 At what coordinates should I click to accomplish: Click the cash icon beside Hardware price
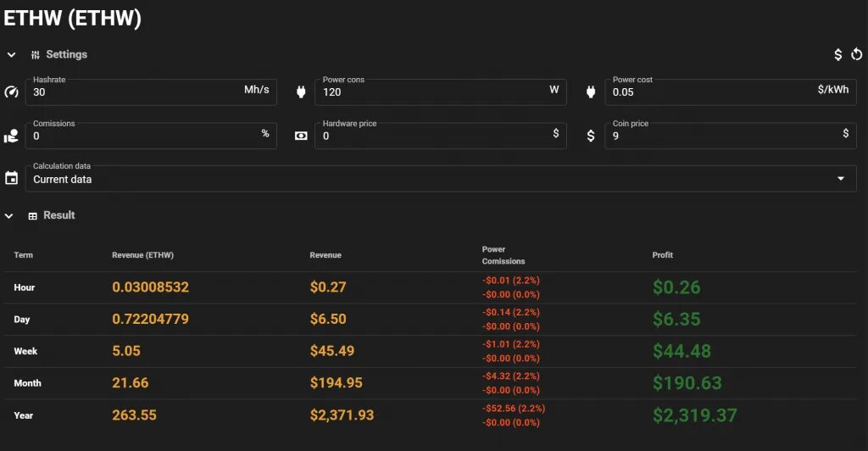point(301,136)
